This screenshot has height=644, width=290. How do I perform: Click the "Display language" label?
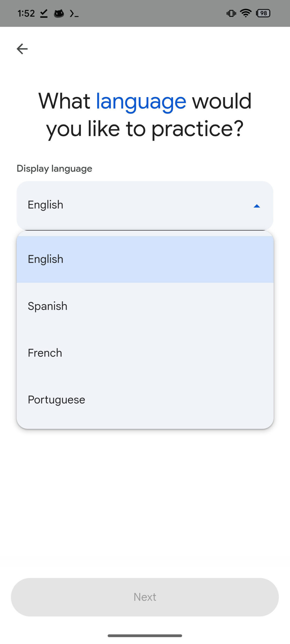(x=54, y=169)
